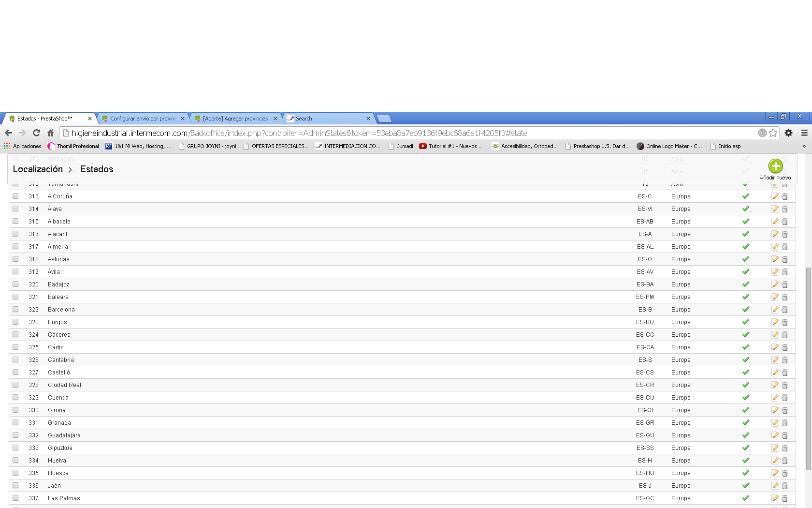812x508 pixels.
Task: Delete the Cáceres row trash icon
Action: point(785,335)
